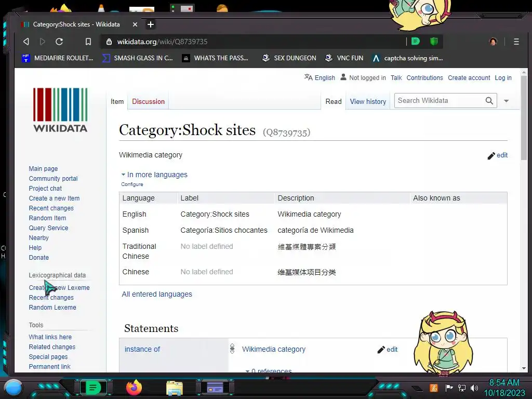Bookmark this page with the bookmark icon
This screenshot has height=399, width=532.
point(88,42)
